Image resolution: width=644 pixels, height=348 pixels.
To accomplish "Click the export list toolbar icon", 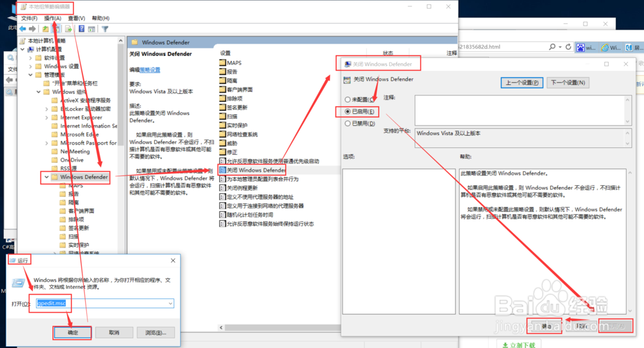I will [68, 29].
